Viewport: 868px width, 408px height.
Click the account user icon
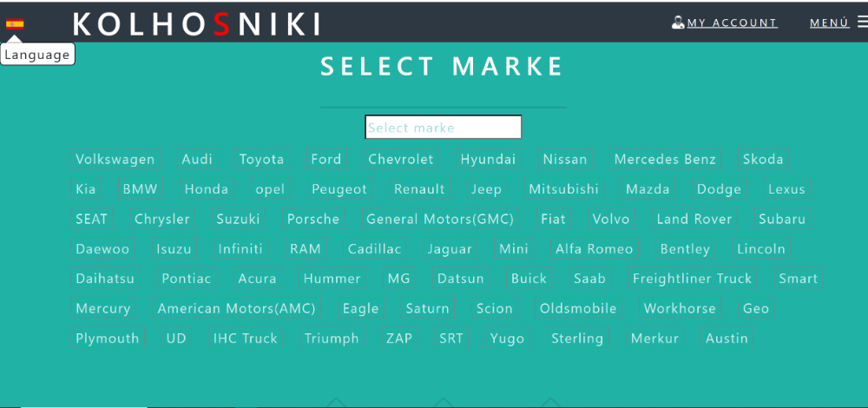point(678,23)
